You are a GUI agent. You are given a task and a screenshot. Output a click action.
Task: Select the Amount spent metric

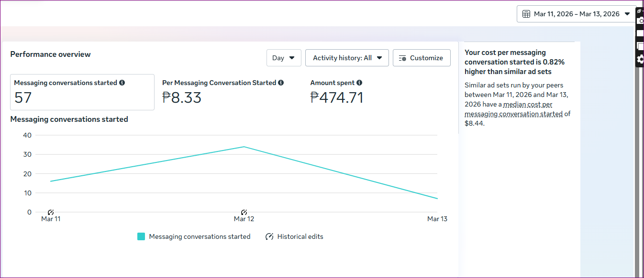[336, 92]
